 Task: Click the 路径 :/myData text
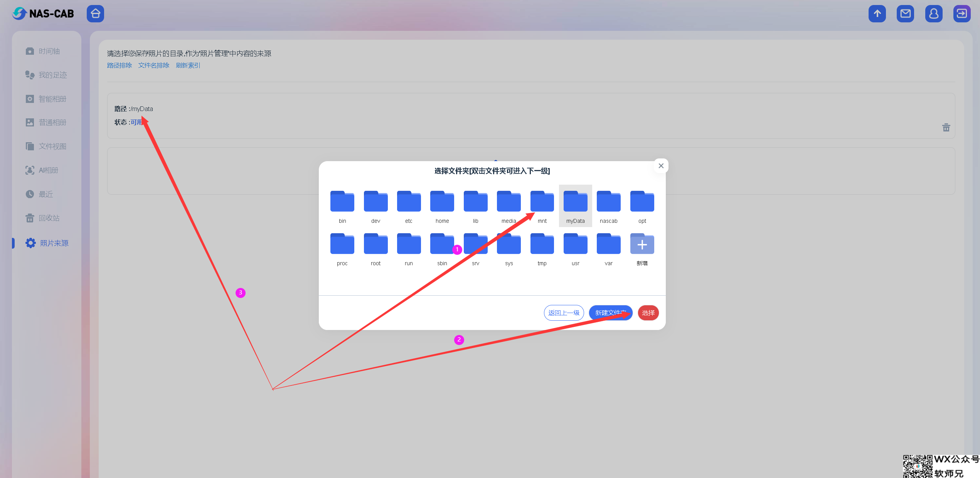point(133,109)
